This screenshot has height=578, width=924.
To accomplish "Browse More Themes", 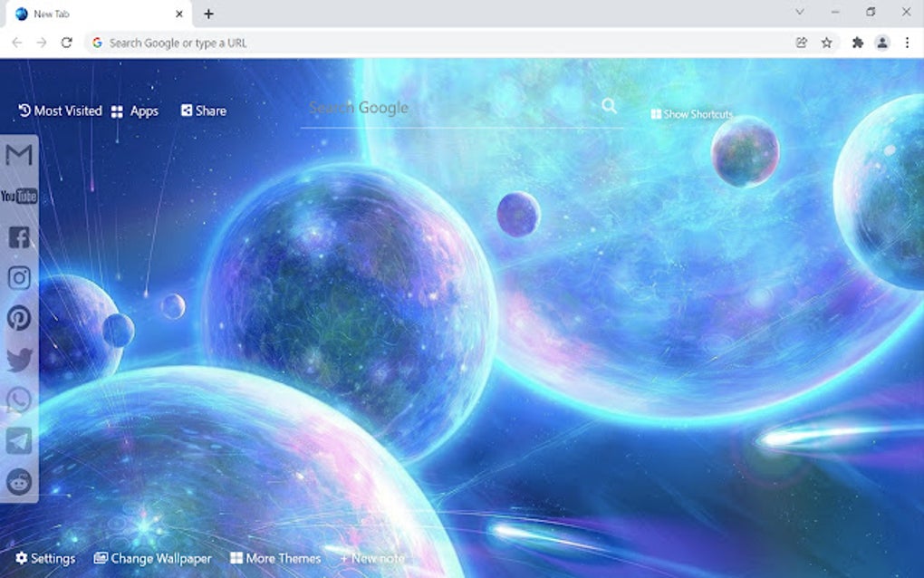I will [275, 559].
